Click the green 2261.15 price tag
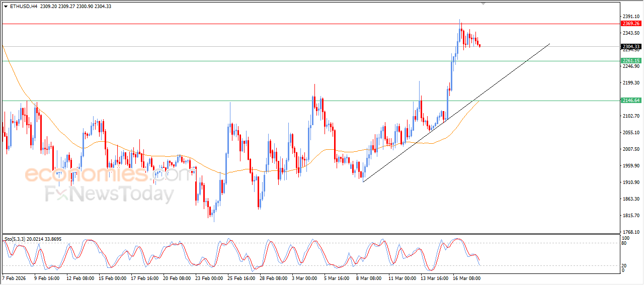 630,61
